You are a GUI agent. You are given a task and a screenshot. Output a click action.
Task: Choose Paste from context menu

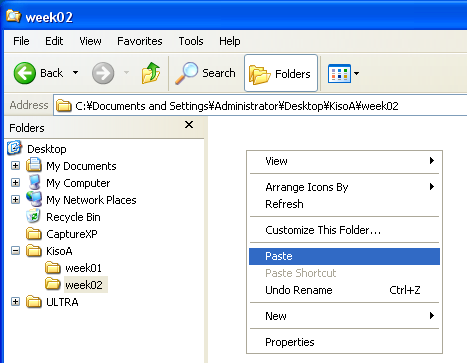pos(344,256)
